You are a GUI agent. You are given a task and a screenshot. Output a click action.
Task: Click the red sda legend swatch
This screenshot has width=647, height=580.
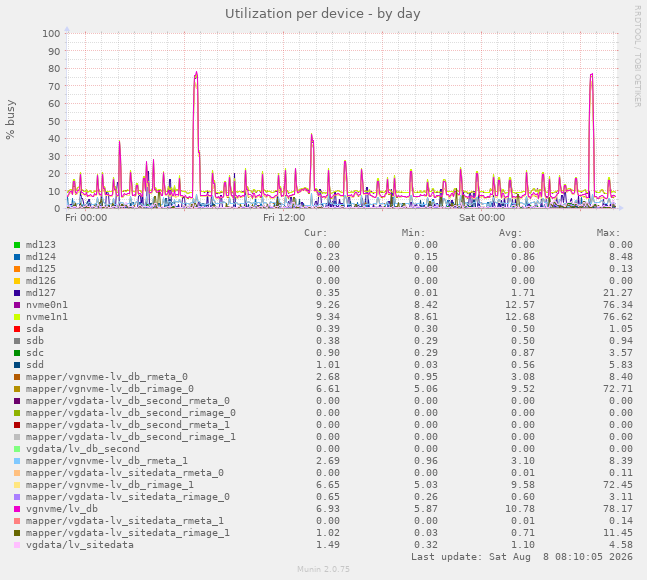click(x=17, y=329)
